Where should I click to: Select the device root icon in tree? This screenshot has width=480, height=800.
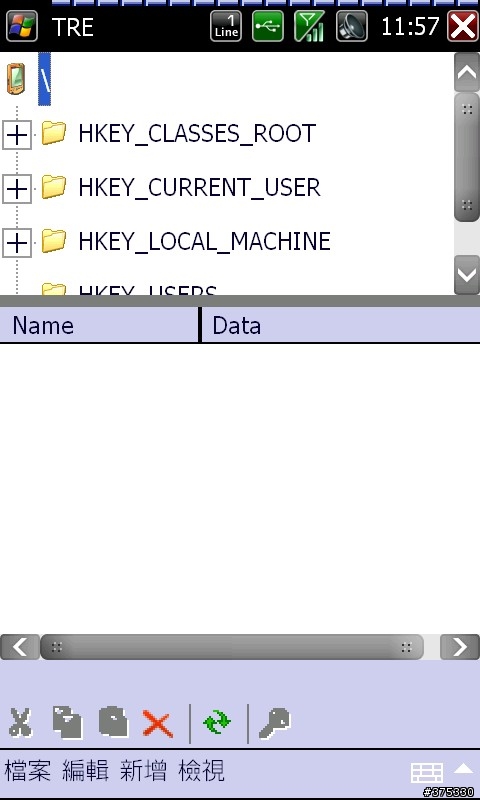click(x=16, y=79)
